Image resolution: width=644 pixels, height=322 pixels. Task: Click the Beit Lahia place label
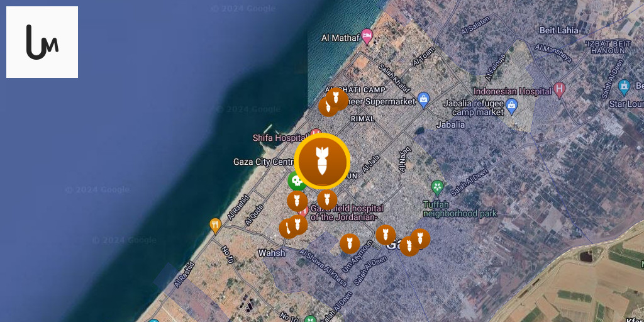[x=558, y=30]
